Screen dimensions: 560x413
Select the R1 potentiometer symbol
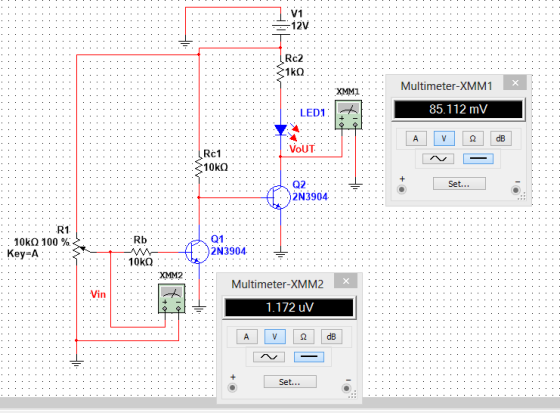click(78, 248)
